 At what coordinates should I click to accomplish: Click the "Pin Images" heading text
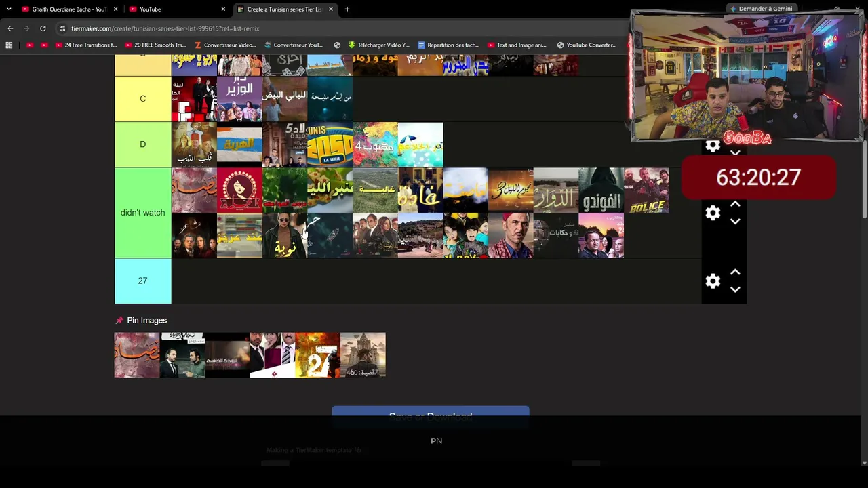(146, 321)
